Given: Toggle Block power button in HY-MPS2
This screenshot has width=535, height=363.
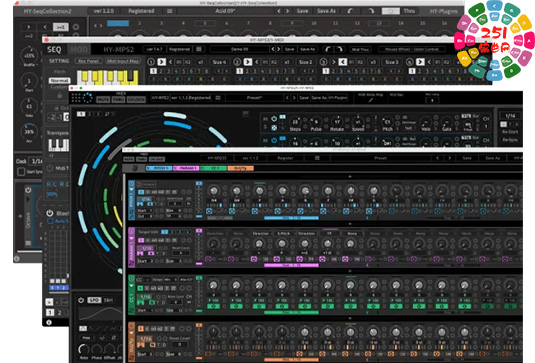Looking at the screenshot, I should point(50,213).
